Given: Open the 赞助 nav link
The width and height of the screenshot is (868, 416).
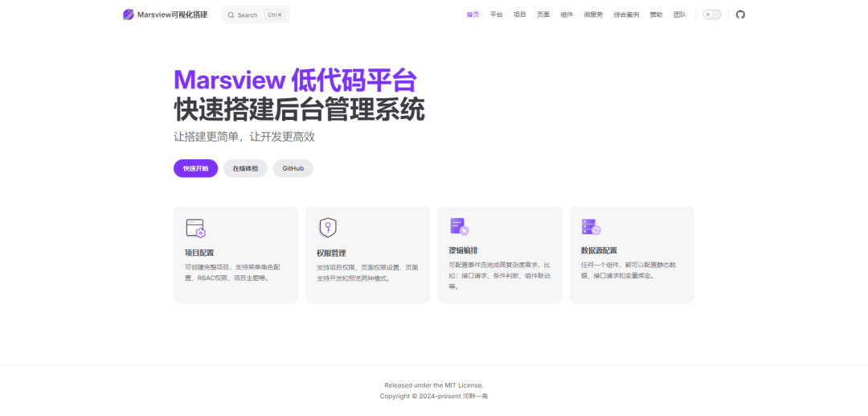Looking at the screenshot, I should coord(656,14).
